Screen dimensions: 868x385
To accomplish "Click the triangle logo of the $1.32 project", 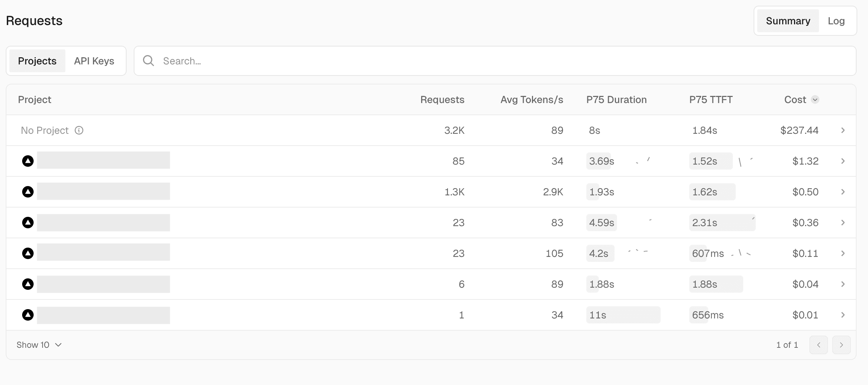I will coord(28,161).
